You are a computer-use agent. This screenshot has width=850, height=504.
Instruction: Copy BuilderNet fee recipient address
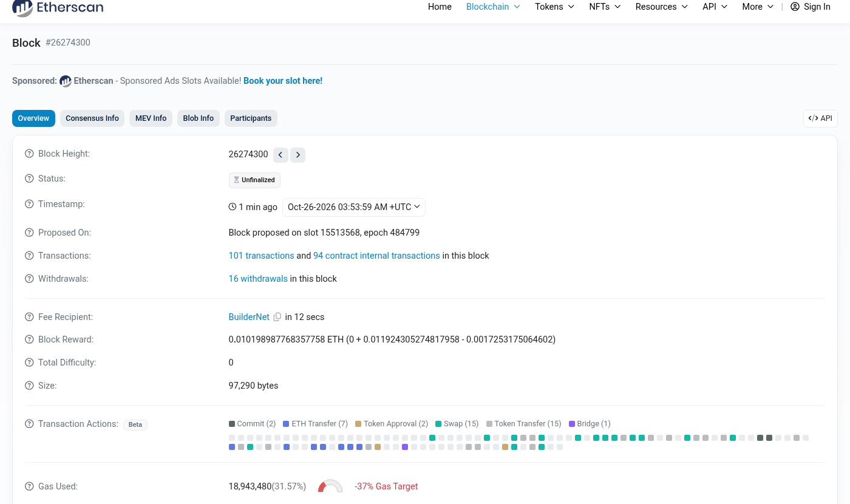[x=277, y=317]
